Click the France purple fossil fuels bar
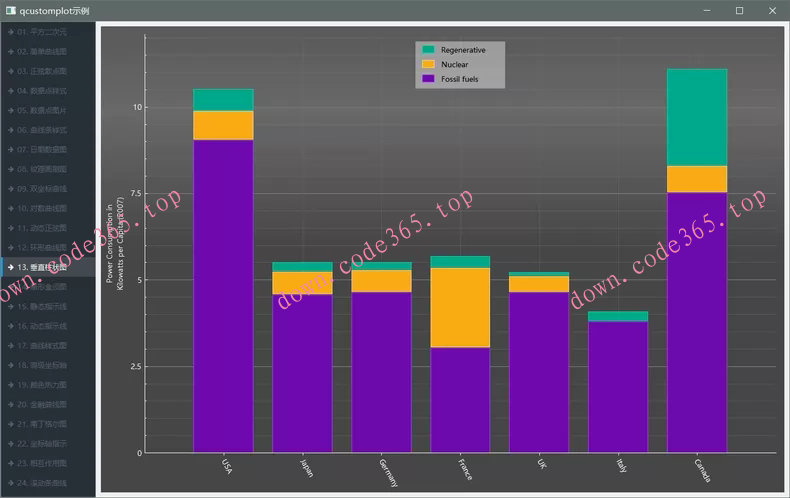The image size is (790, 498). 460,400
